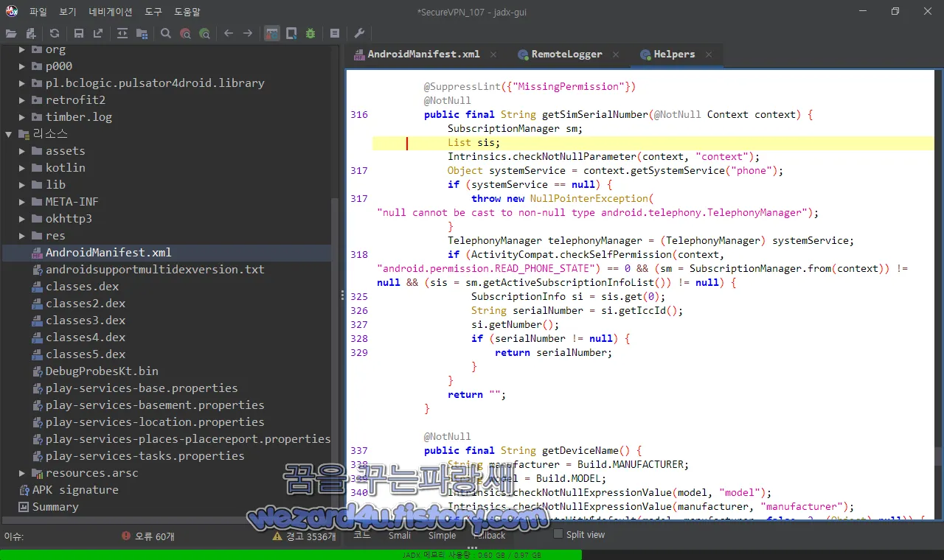Click the jadx application logo icon

point(12,11)
